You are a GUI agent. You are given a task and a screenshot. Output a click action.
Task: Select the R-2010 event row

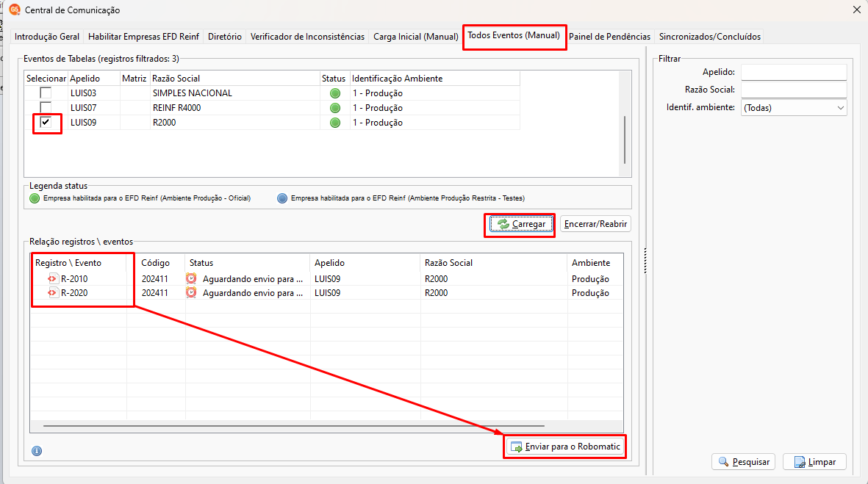(x=326, y=279)
